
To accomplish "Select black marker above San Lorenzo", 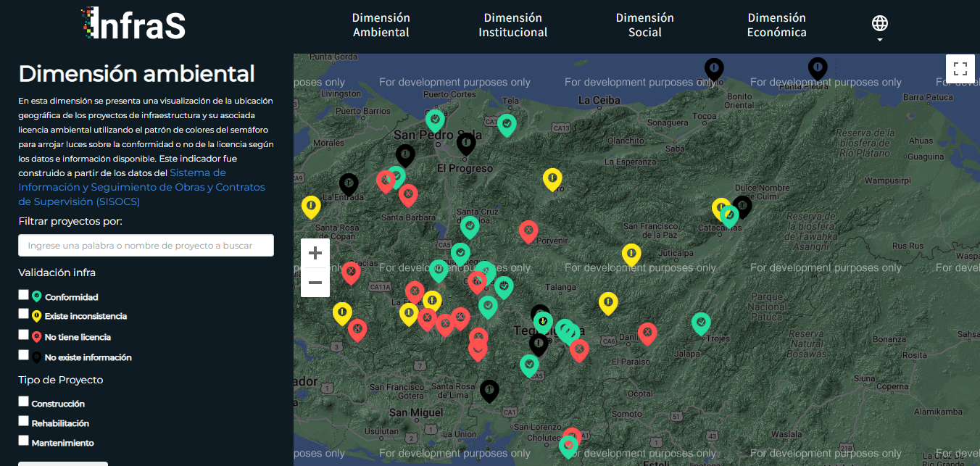I will pyautogui.click(x=490, y=391).
